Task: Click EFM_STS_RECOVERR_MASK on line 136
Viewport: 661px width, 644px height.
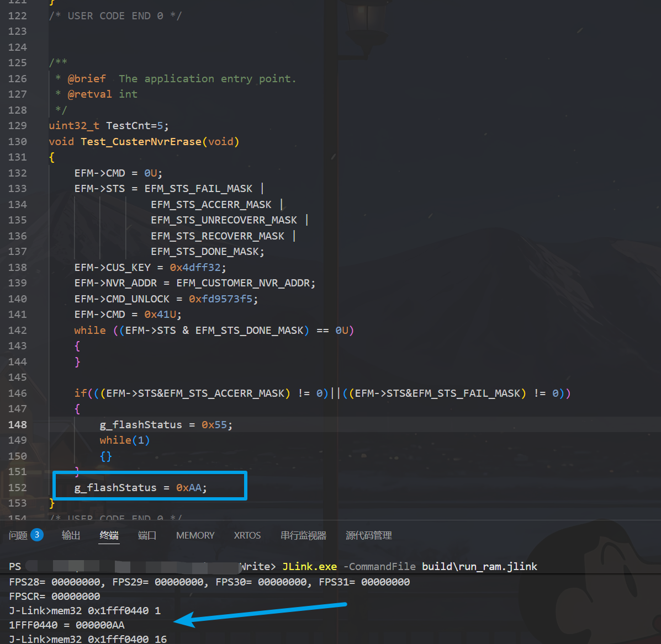Action: coord(218,236)
